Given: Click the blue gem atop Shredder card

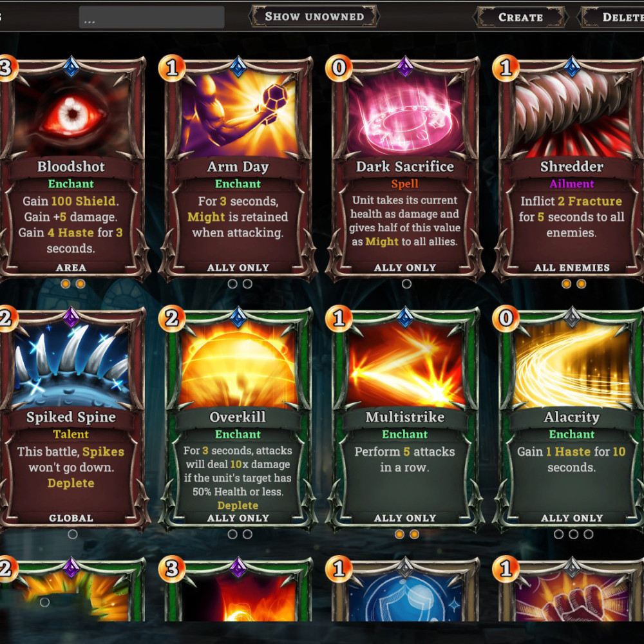Looking at the screenshot, I should point(572,66).
